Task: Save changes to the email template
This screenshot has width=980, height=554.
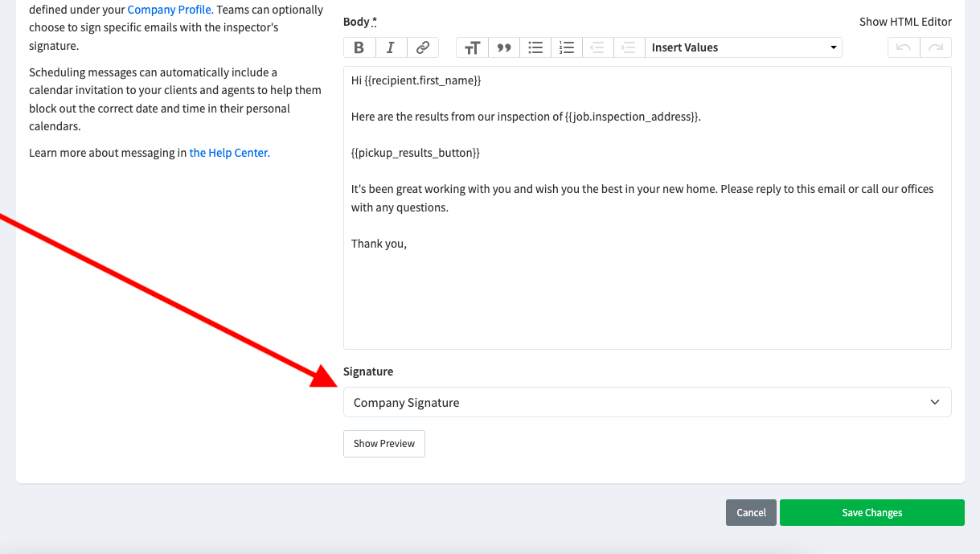Action: [871, 512]
